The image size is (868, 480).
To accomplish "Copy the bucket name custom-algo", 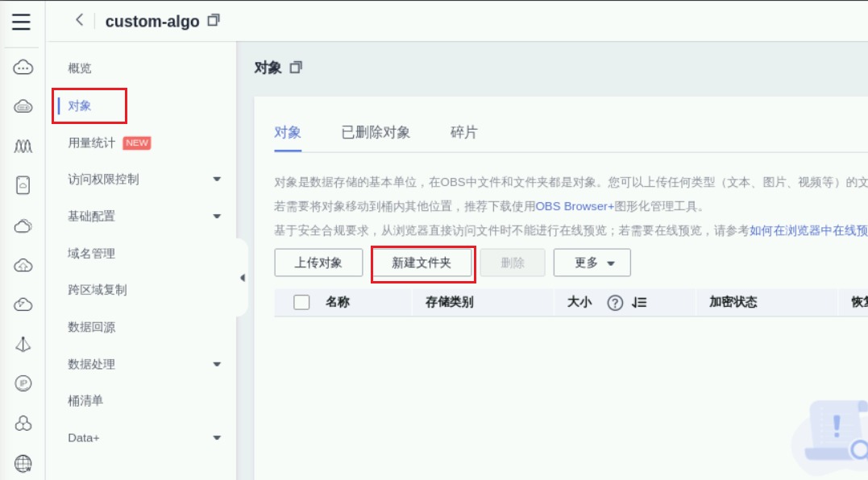I will (x=214, y=20).
